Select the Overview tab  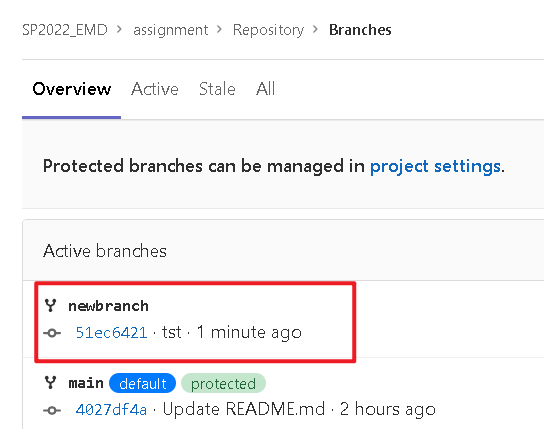[x=72, y=89]
